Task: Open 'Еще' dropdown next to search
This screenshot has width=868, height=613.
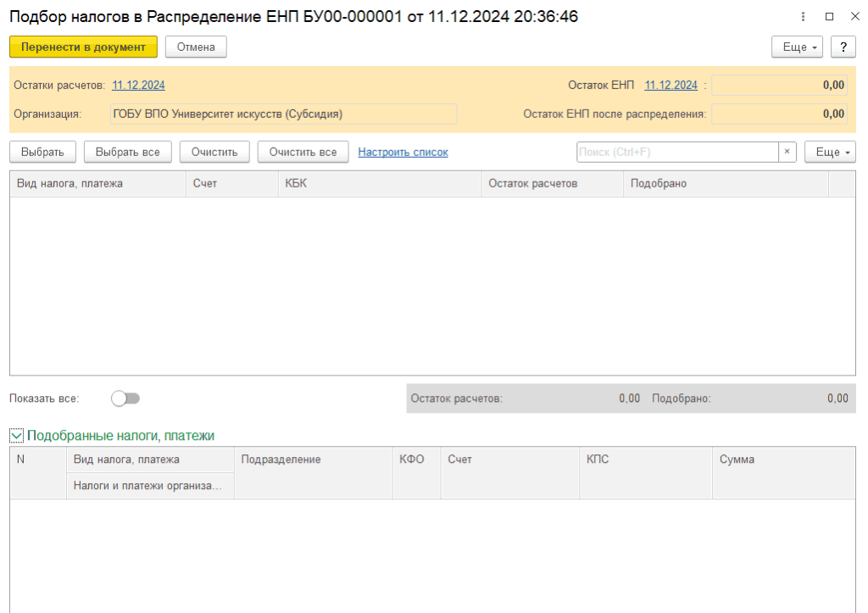Action: coord(829,152)
